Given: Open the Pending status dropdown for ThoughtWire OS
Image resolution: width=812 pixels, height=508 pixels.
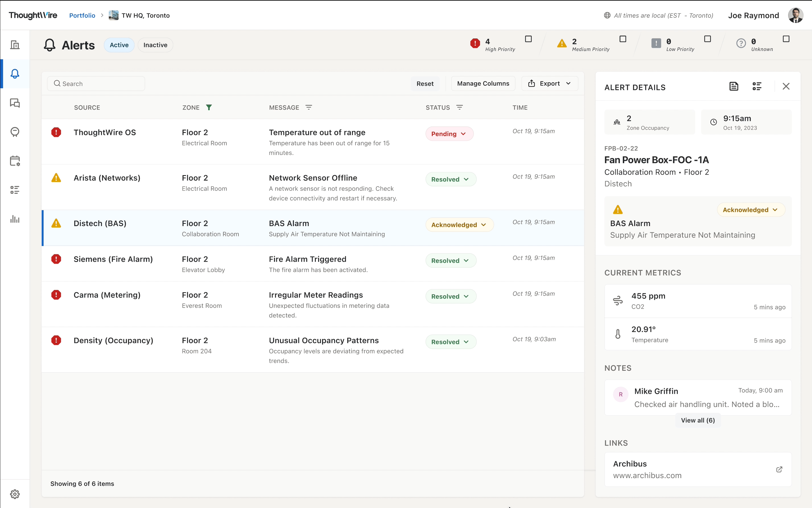Looking at the screenshot, I should (450, 134).
